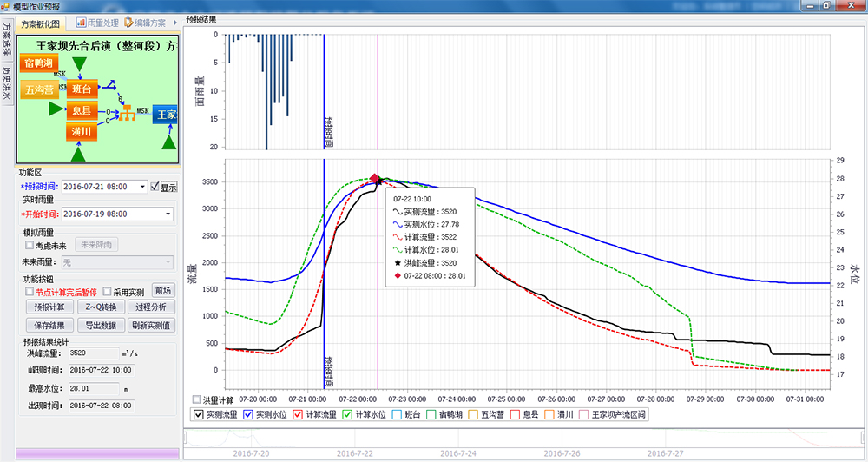Switch to the 方案选择 side tab
This screenshot has height=462, width=868.
(x=7, y=39)
